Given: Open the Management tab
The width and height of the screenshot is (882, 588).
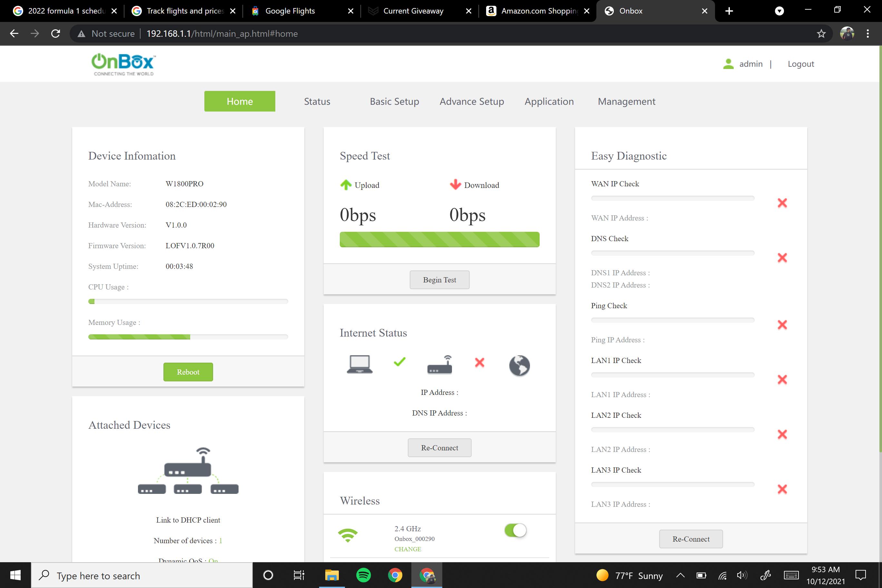Looking at the screenshot, I should point(626,101).
